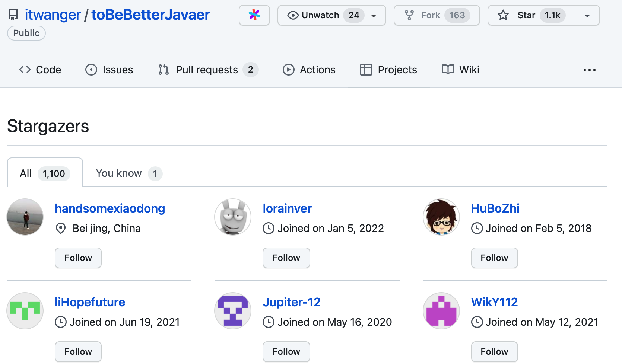The width and height of the screenshot is (622, 364).
Task: Click the three-dot more navigation icon
Action: 589,70
